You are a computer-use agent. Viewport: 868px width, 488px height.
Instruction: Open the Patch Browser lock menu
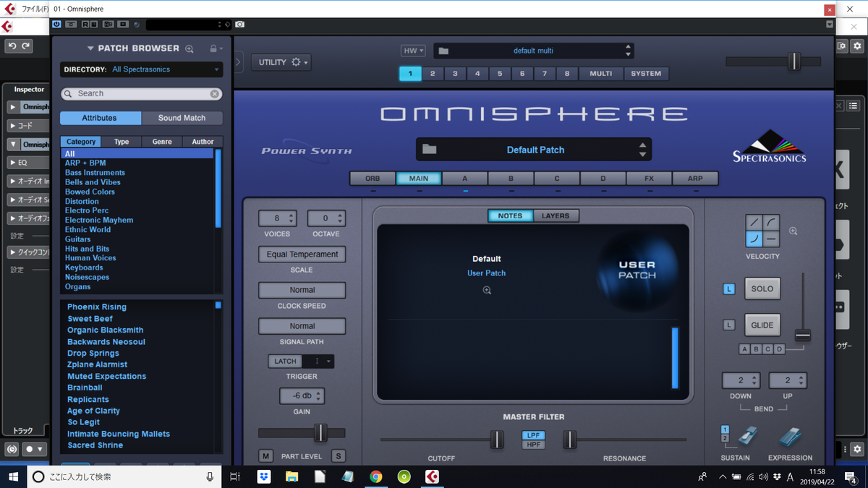coord(216,49)
